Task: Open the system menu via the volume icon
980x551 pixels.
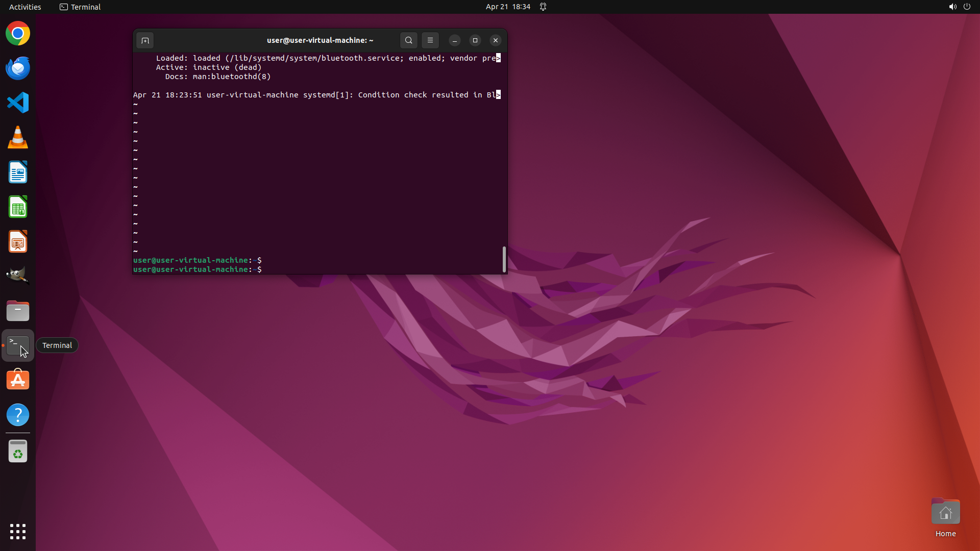Action: click(x=952, y=7)
